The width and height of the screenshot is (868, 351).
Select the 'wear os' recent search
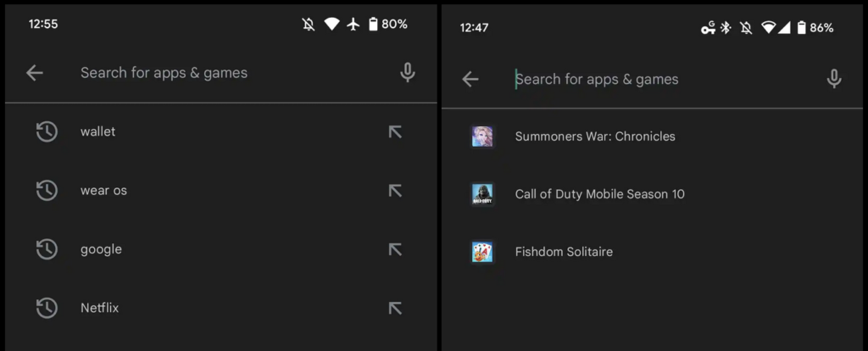(x=221, y=191)
